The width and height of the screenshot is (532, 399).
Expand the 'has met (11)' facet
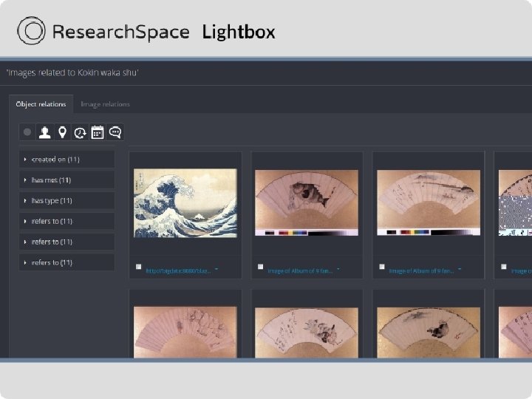click(66, 180)
